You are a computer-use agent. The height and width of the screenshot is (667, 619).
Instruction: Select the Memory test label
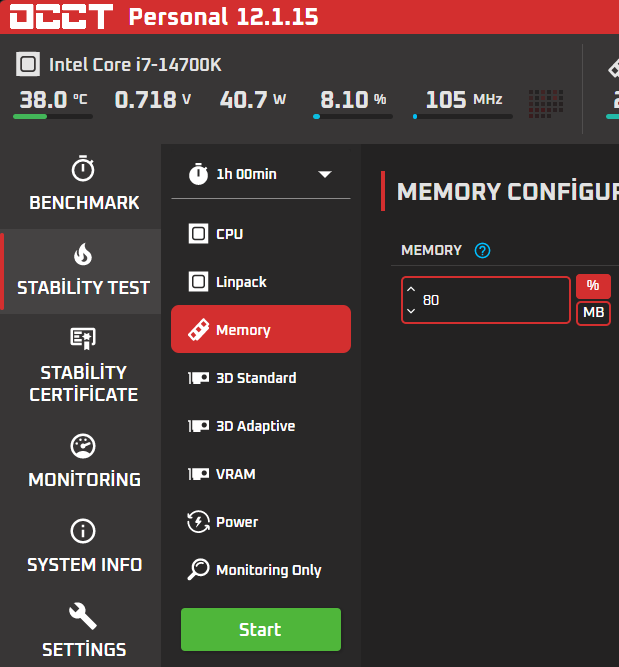pyautogui.click(x=243, y=331)
